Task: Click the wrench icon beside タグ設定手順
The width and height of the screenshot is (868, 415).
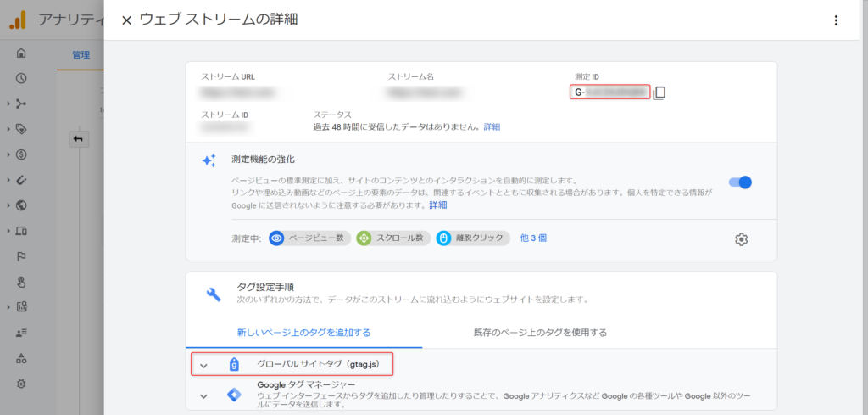Action: click(214, 294)
